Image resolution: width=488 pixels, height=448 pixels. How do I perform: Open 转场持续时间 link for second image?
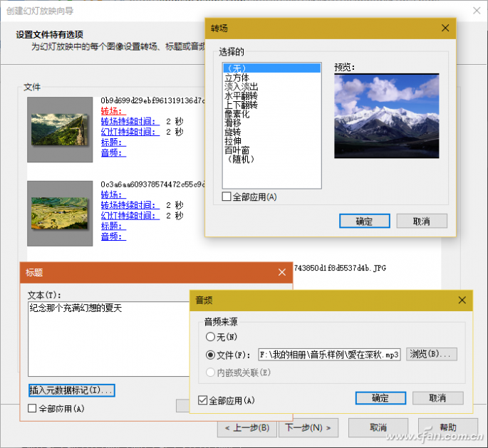click(x=130, y=205)
